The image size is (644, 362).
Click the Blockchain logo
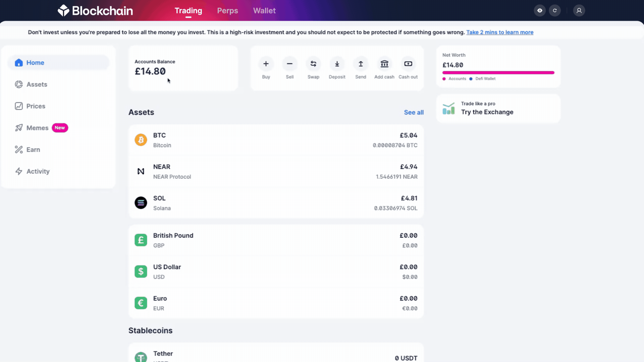point(95,11)
